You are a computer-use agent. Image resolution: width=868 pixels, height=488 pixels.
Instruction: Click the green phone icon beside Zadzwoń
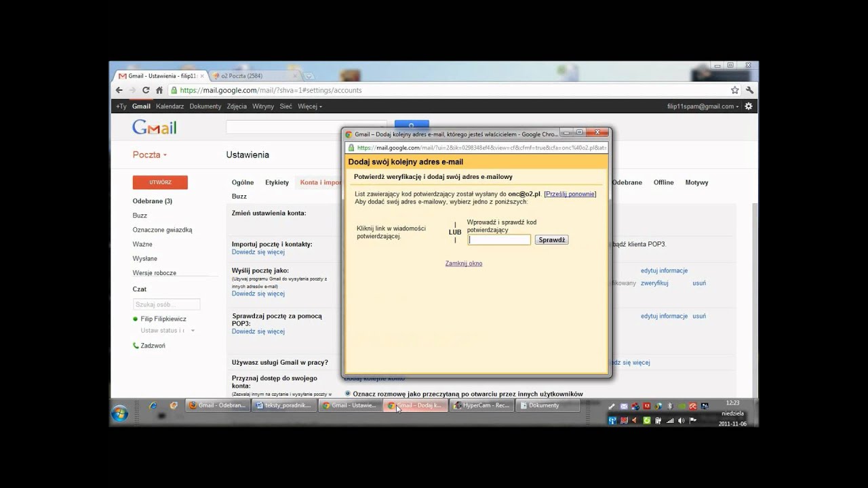tap(136, 346)
